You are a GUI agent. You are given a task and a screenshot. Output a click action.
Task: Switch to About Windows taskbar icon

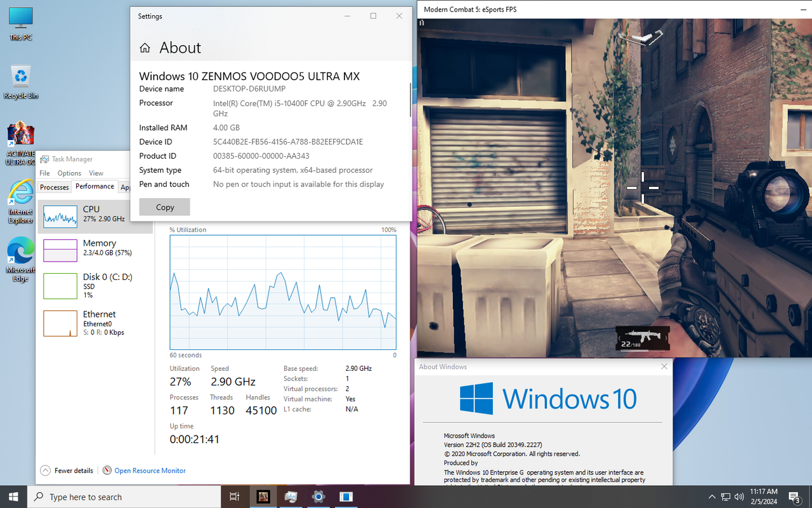[x=346, y=497]
